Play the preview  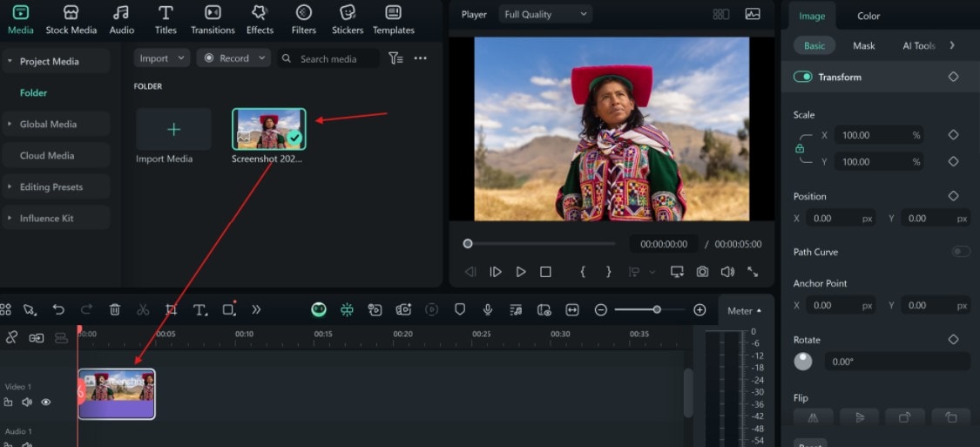point(521,272)
